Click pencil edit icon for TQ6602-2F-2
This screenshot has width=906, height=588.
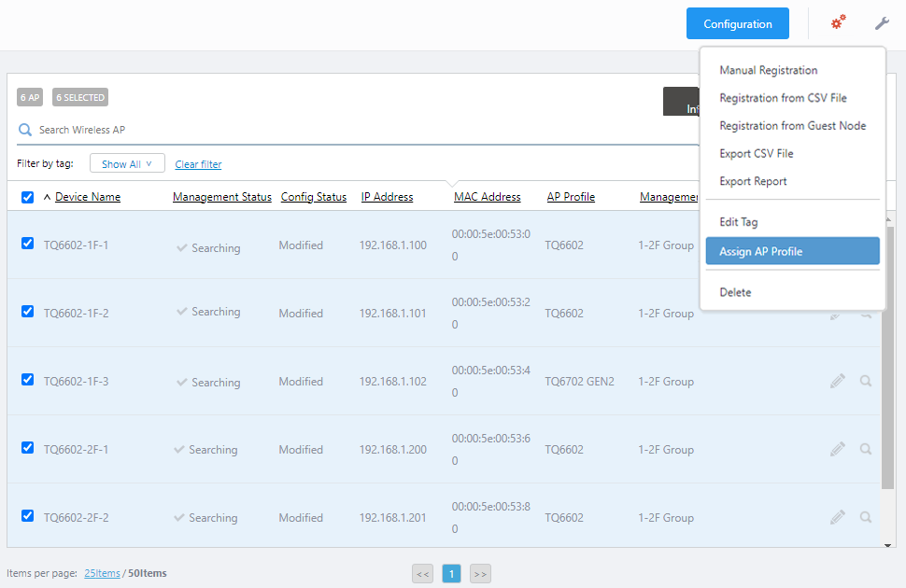[838, 517]
